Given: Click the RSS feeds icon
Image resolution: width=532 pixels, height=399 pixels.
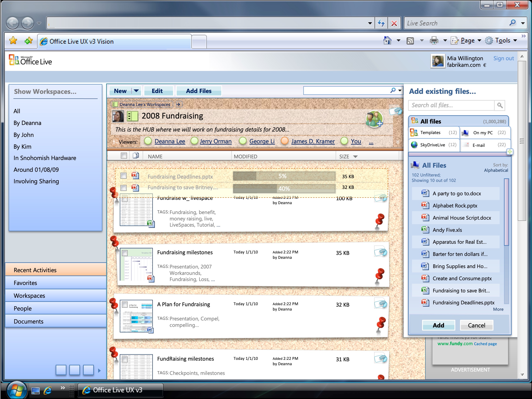Looking at the screenshot, I should pos(410,41).
